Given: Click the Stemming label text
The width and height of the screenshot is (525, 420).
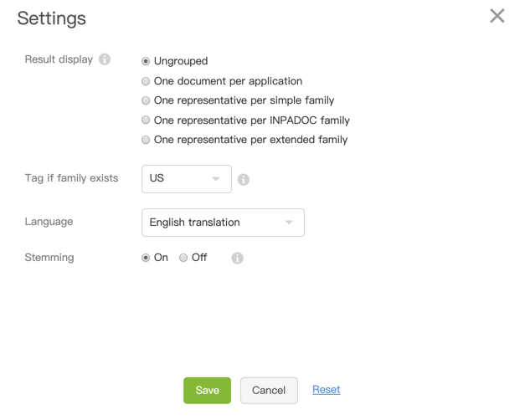Looking at the screenshot, I should 49,258.
